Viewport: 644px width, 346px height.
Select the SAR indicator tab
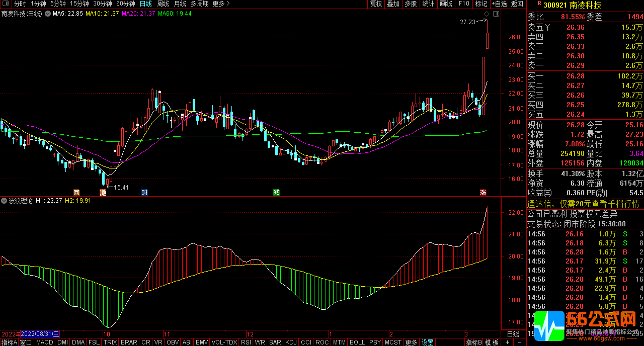(275, 342)
